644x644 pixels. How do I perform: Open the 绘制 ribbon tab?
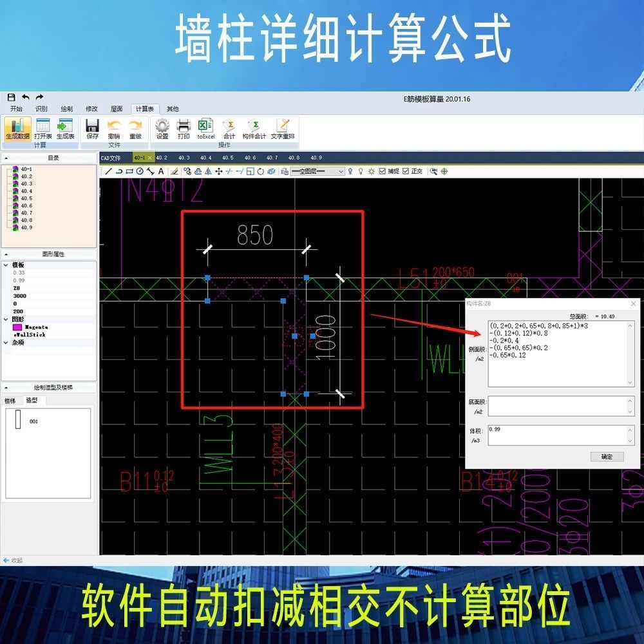point(66,109)
